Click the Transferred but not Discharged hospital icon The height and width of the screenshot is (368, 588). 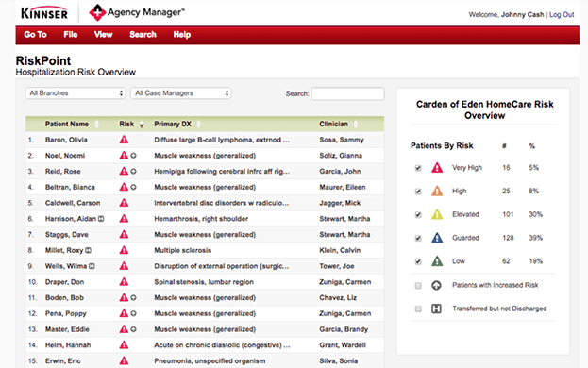[x=436, y=309]
